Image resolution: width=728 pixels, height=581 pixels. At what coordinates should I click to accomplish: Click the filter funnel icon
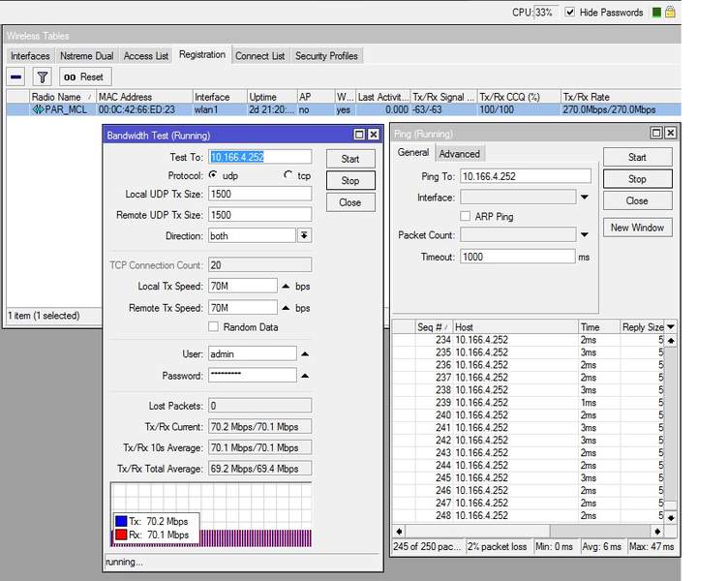point(43,76)
